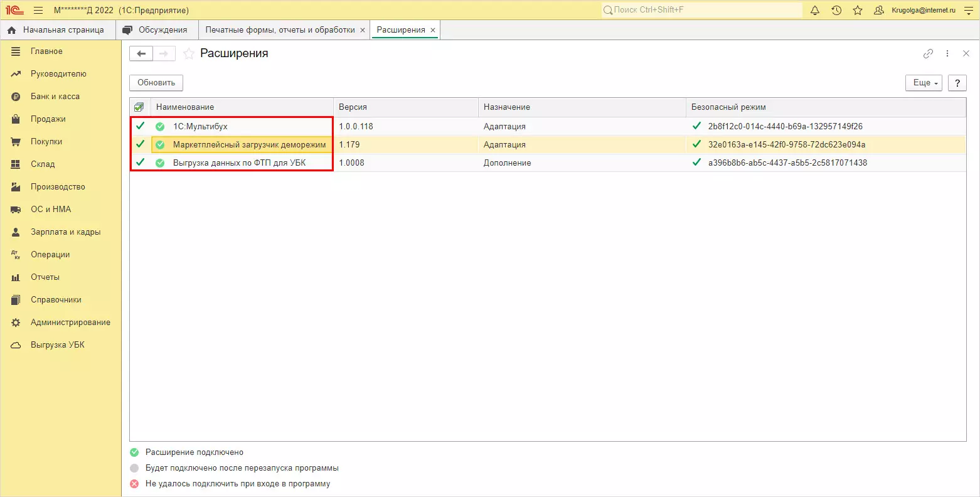Click the Покупки cart icon

(x=16, y=142)
